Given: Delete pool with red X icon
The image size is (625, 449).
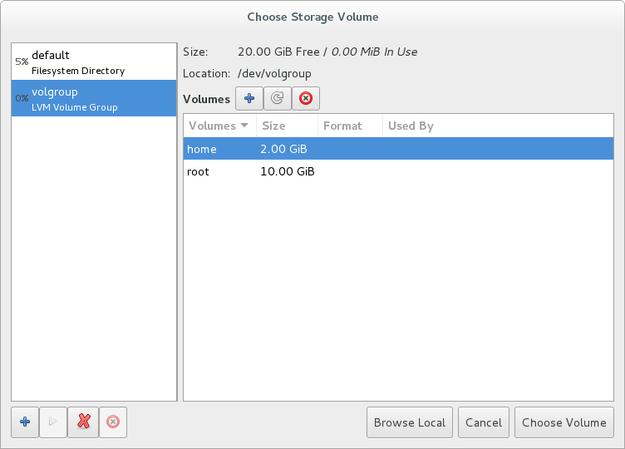Looking at the screenshot, I should 83,422.
